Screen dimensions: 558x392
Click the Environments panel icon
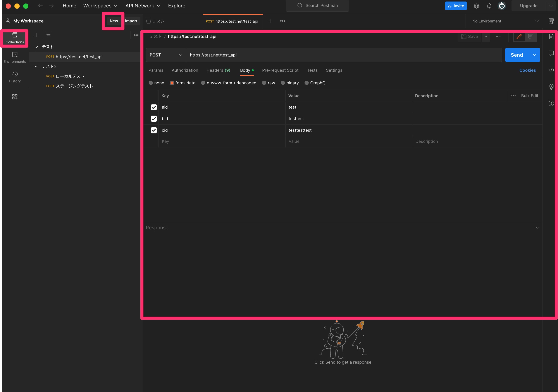[14, 55]
